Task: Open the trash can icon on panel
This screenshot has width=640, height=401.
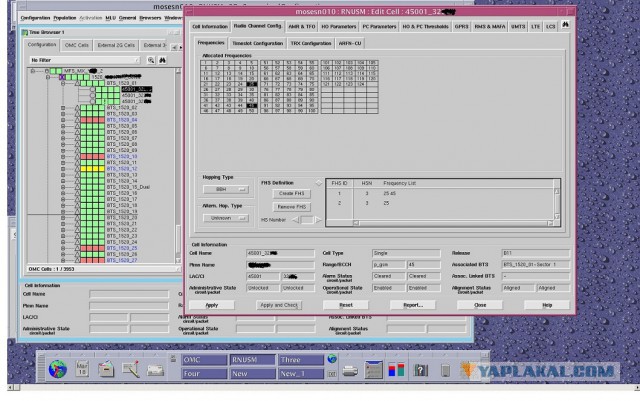Action: 445,370
